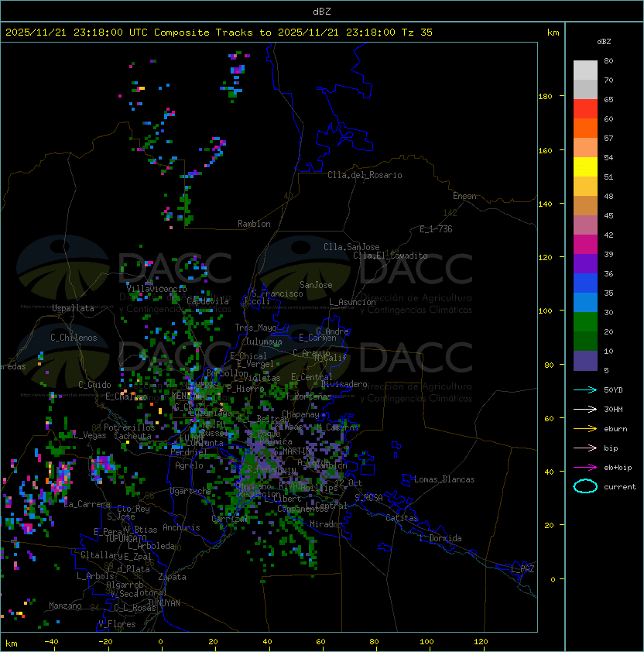The width and height of the screenshot is (644, 652).
Task: Click the white 30HM arrow icon
Action: tap(585, 409)
